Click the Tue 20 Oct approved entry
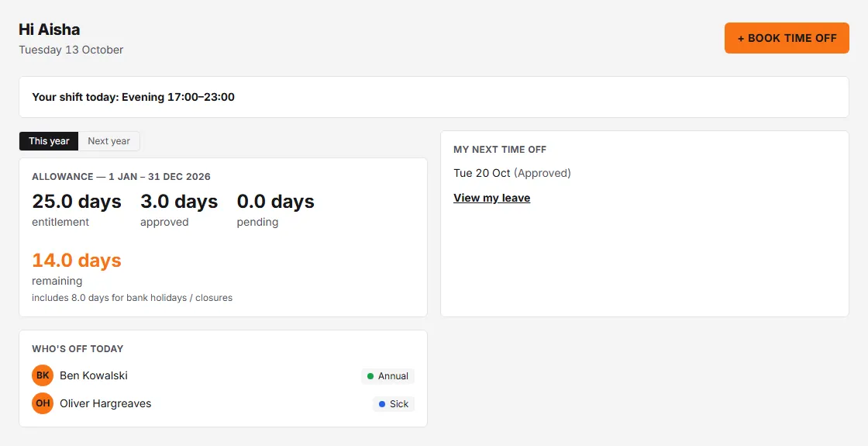 tap(512, 173)
